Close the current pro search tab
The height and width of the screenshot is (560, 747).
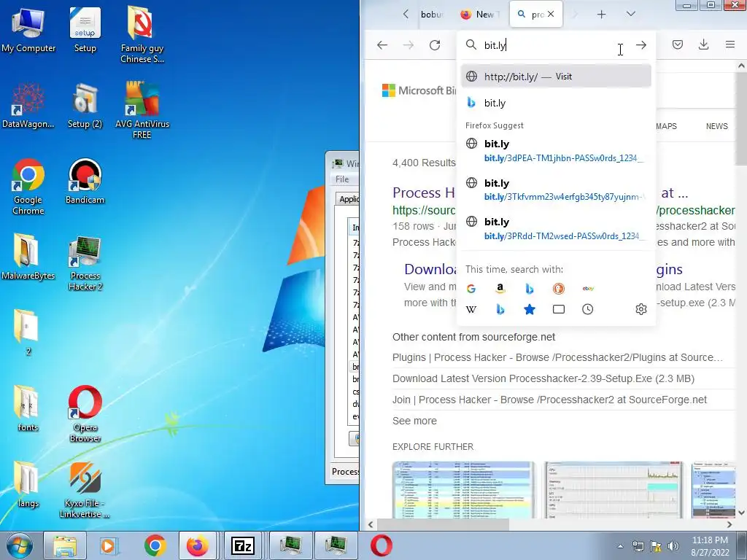click(551, 15)
